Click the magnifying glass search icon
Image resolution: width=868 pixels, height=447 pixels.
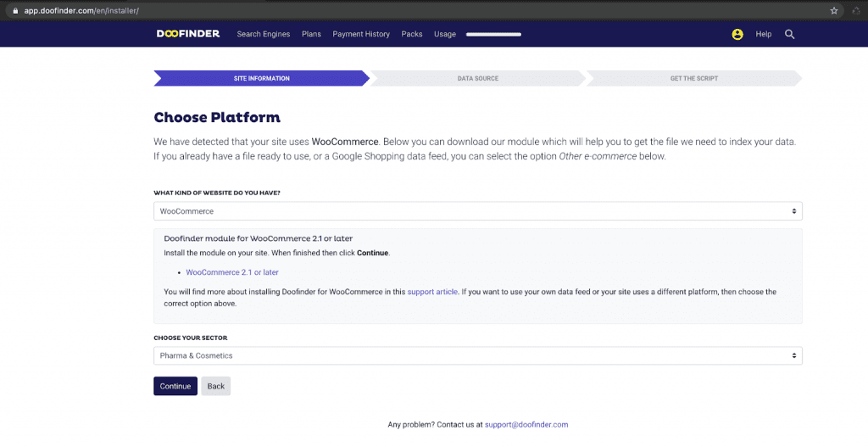789,35
